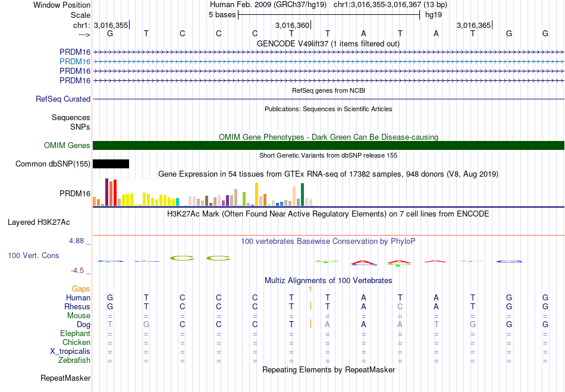Screen dimensions: 565x392
Task: Select the Scale track label
Action: (80, 15)
